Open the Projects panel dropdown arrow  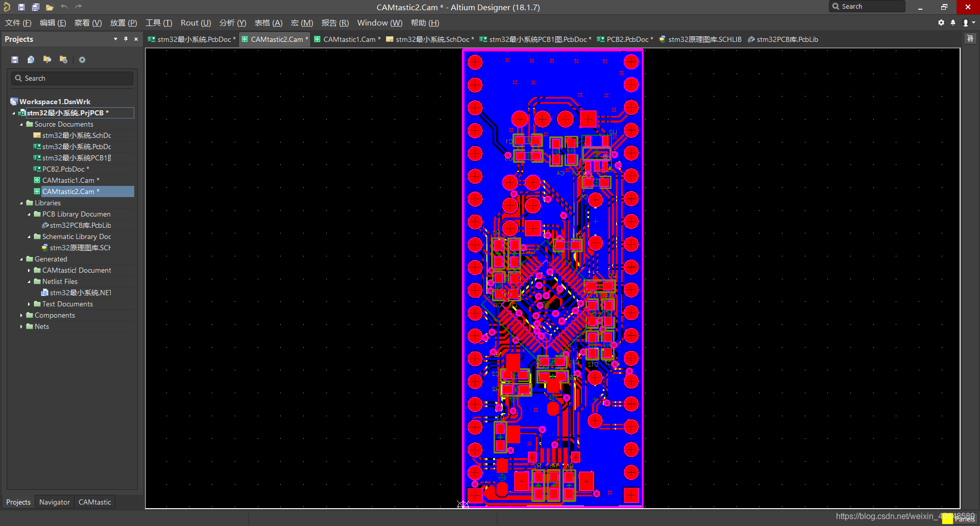point(115,39)
